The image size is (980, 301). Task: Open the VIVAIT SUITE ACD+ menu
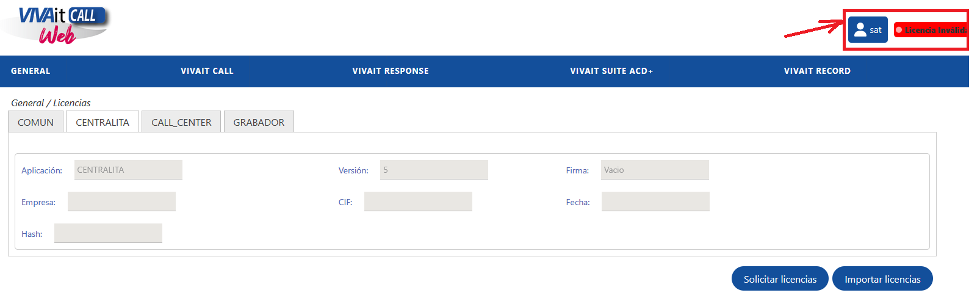pos(611,71)
